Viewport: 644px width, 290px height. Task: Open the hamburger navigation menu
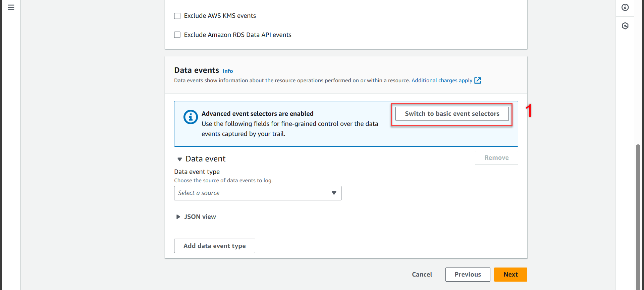[x=11, y=7]
